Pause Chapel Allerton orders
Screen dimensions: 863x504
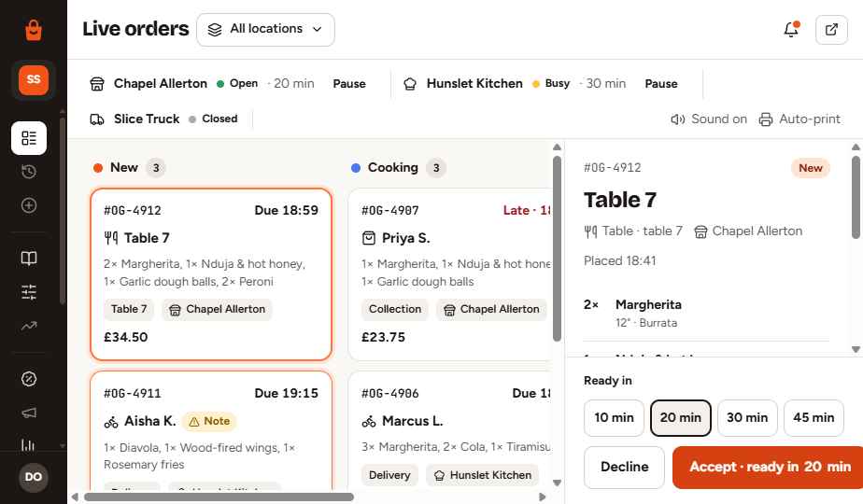(349, 84)
